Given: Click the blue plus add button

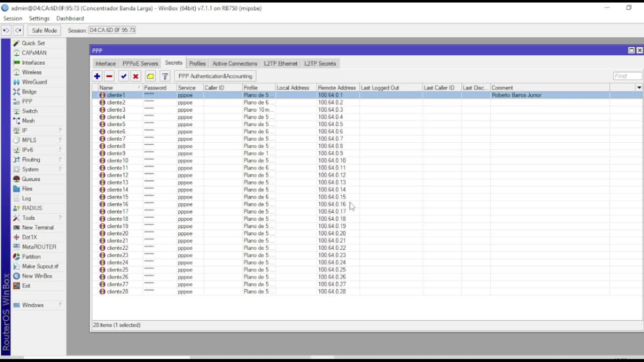Looking at the screenshot, I should coord(97,76).
